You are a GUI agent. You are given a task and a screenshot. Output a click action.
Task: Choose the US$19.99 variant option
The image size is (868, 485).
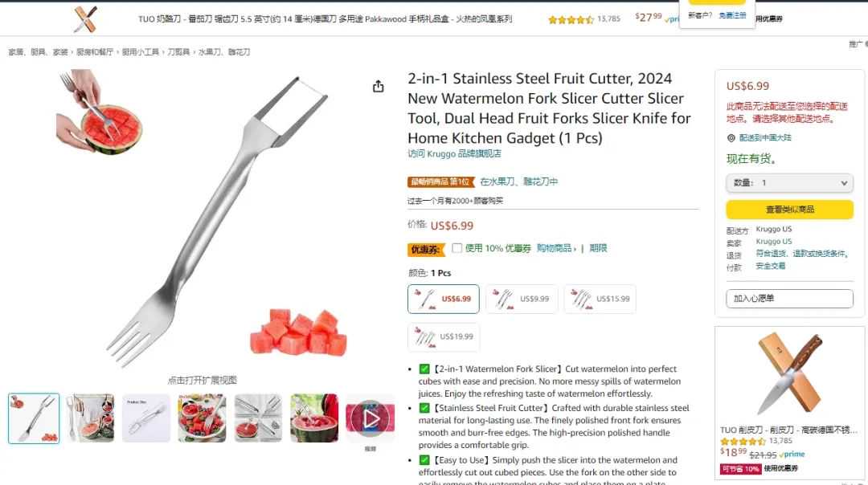point(444,336)
